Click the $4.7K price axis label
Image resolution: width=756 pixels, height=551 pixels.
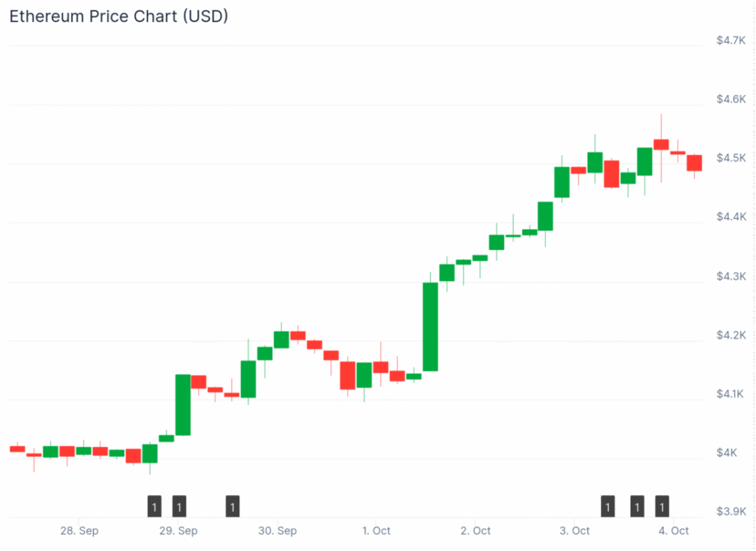pos(730,41)
